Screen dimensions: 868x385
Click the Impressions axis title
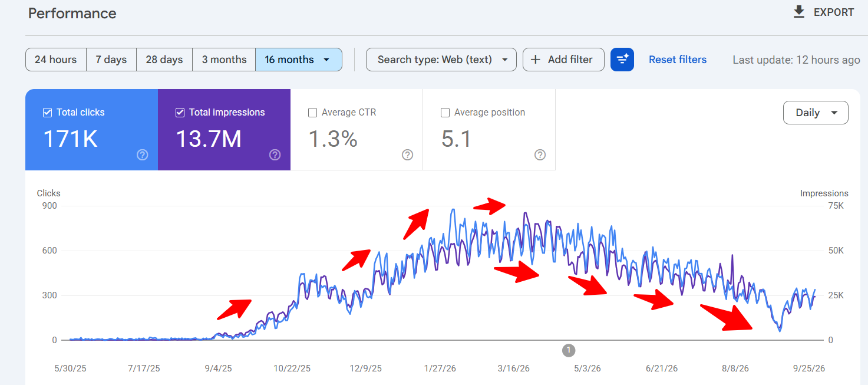pyautogui.click(x=824, y=193)
